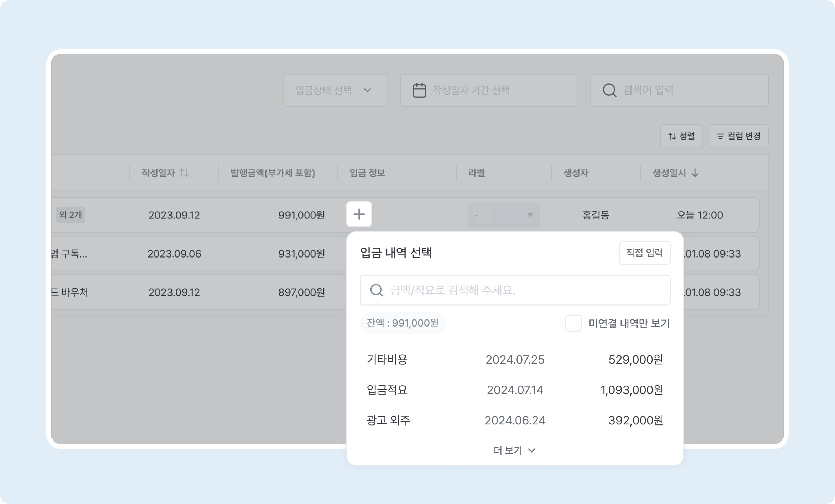
Task: Click the magnifier icon in the popup search
Action: click(377, 290)
